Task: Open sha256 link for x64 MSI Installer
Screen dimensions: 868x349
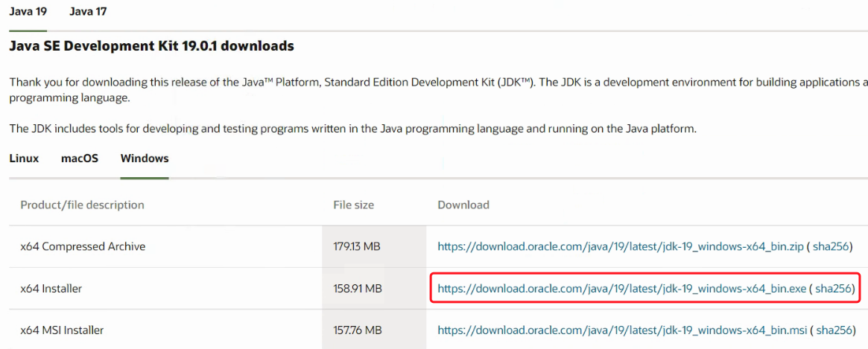Action: click(x=833, y=330)
